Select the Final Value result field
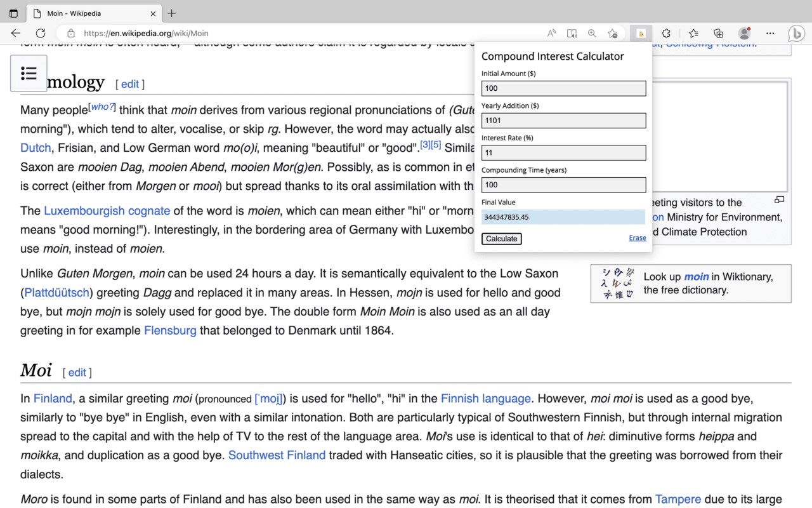This screenshot has height=508, width=812. (563, 217)
